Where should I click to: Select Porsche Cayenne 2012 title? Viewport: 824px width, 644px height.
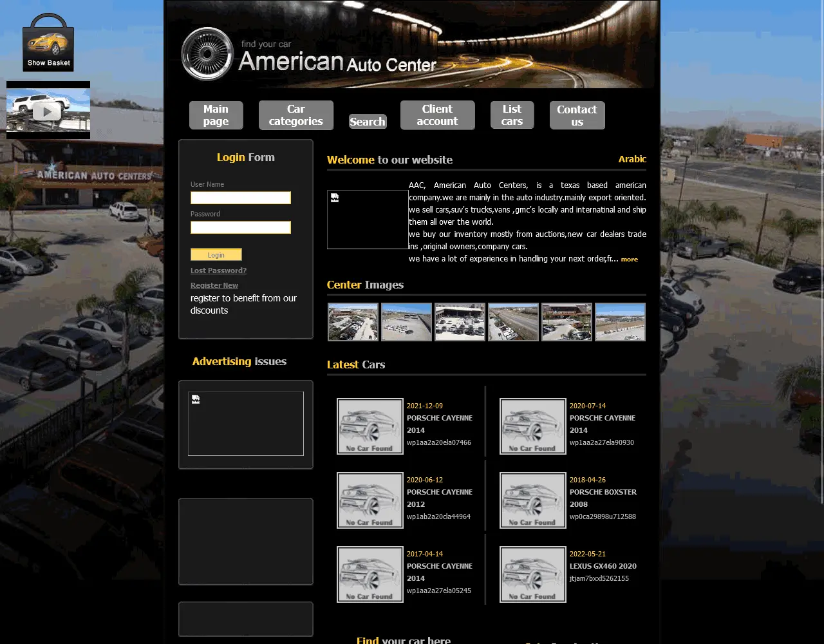point(440,498)
